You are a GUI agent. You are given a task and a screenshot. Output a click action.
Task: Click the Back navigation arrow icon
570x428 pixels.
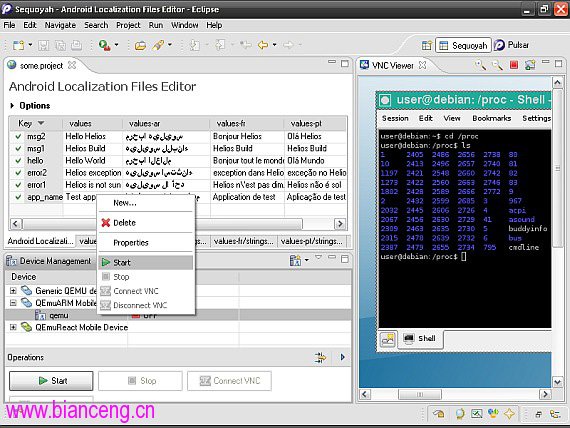point(262,45)
